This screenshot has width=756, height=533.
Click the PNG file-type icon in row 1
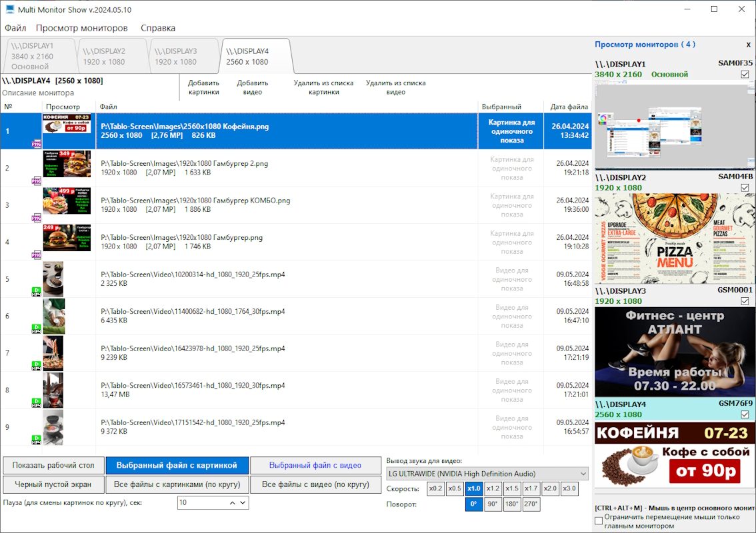tap(36, 143)
